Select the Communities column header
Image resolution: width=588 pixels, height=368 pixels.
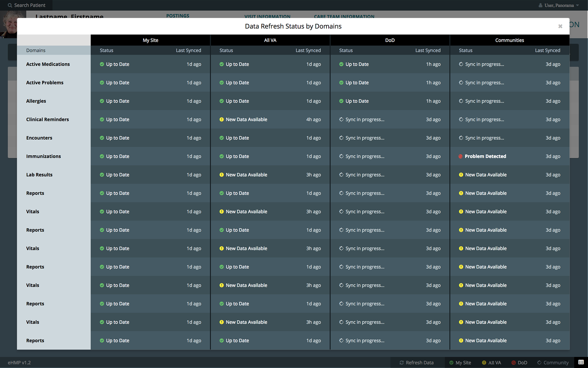pyautogui.click(x=509, y=40)
